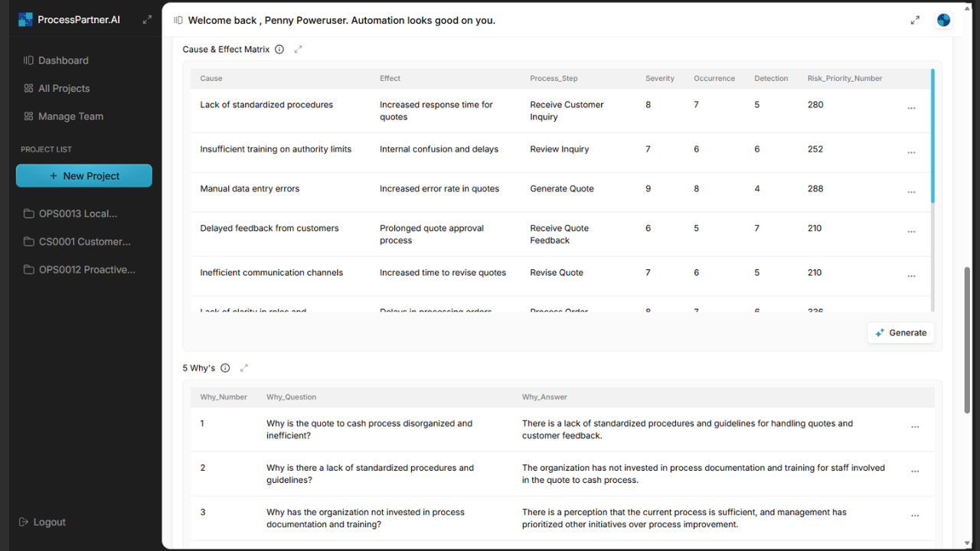Click the Dashboard icon in the sidebar
This screenshot has height=551, width=980.
tap(28, 60)
